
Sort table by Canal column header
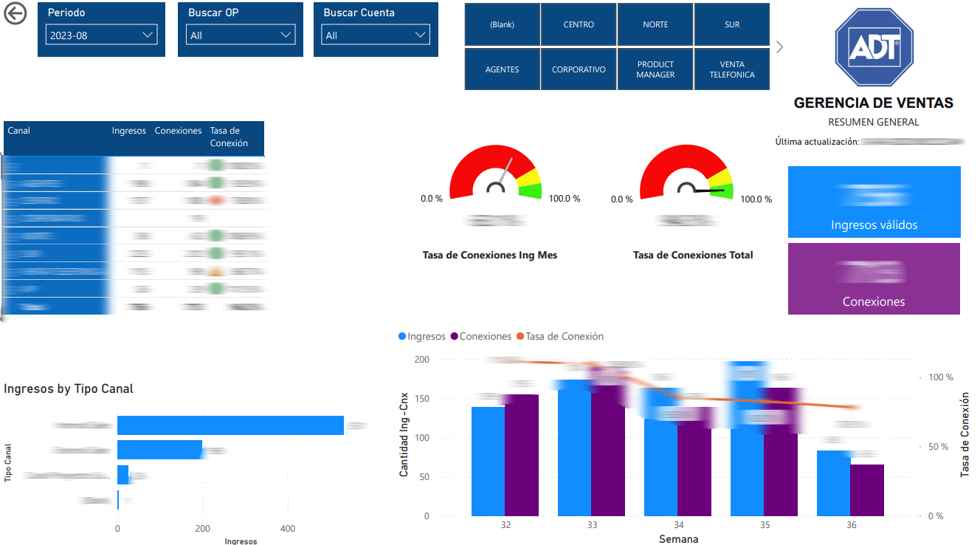click(19, 131)
